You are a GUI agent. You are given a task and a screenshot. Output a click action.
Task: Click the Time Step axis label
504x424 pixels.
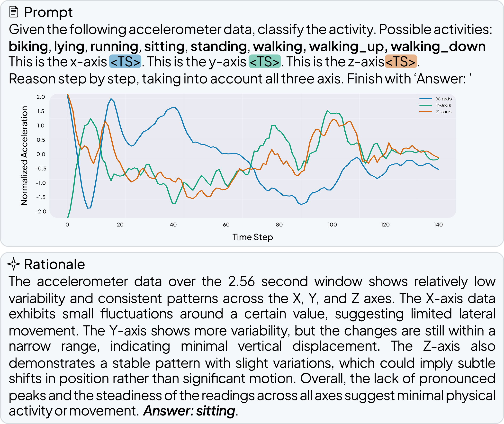[x=252, y=237]
